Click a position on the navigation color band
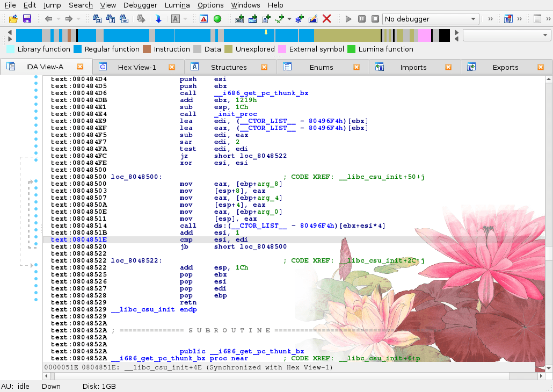 [x=215, y=35]
